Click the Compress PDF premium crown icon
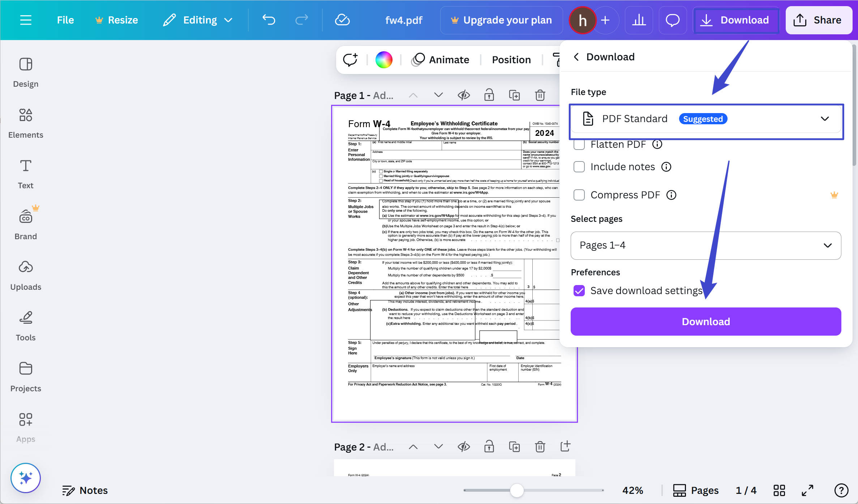This screenshot has height=504, width=858. pos(834,195)
